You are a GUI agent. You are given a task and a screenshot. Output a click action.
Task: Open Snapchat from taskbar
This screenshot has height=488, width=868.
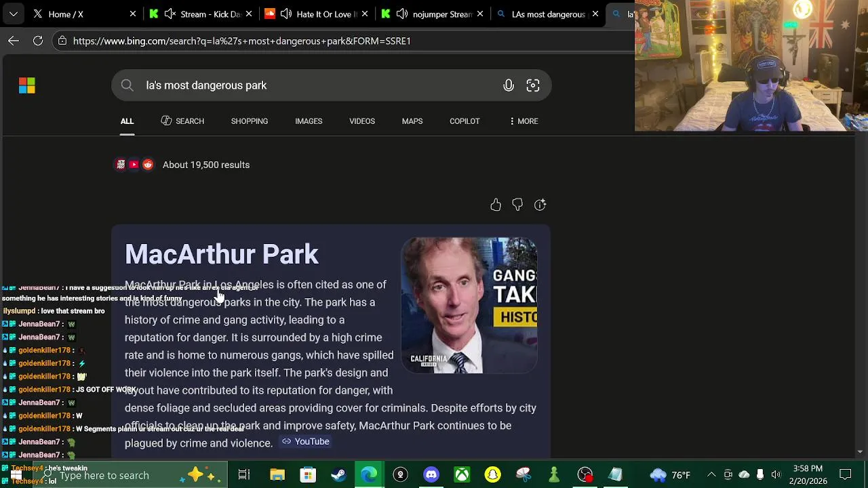coord(493,475)
